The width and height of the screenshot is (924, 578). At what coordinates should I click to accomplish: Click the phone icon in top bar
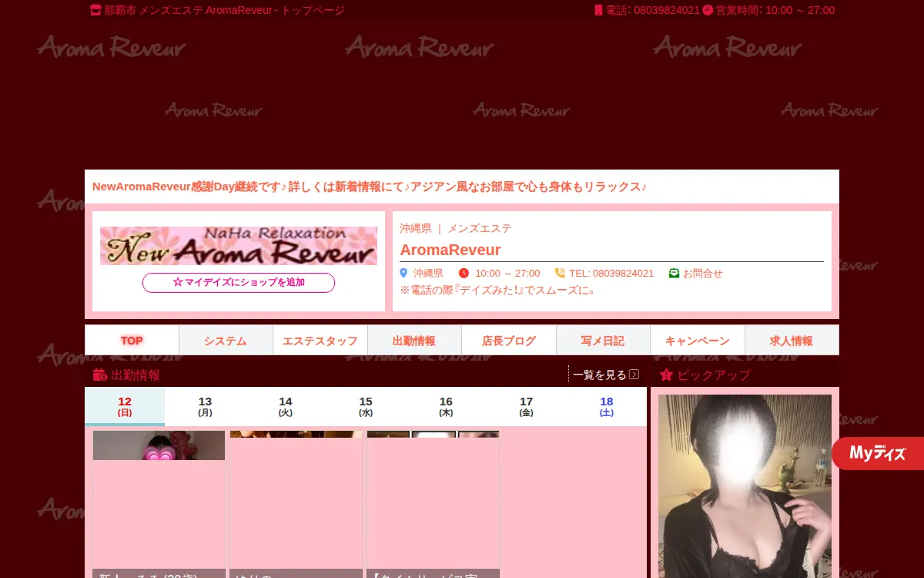(598, 11)
